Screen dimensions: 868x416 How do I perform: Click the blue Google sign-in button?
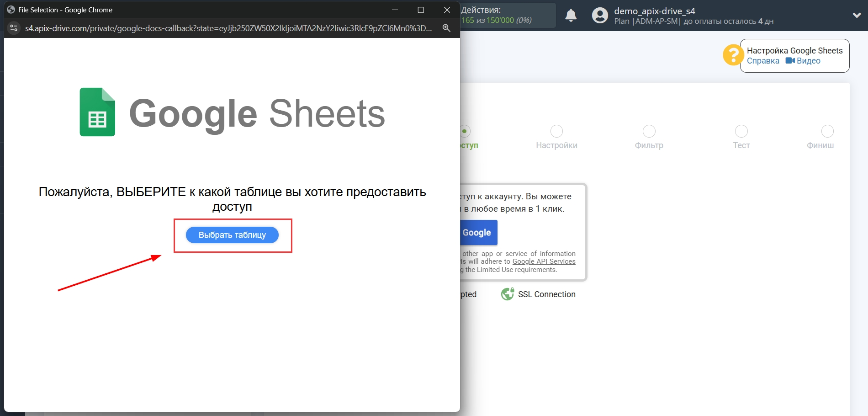479,233
